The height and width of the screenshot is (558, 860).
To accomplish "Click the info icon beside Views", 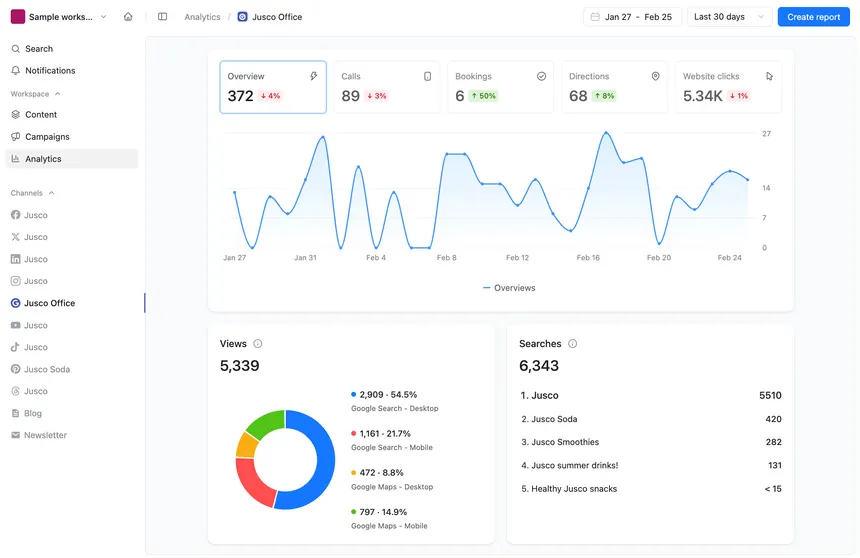I will coord(258,344).
